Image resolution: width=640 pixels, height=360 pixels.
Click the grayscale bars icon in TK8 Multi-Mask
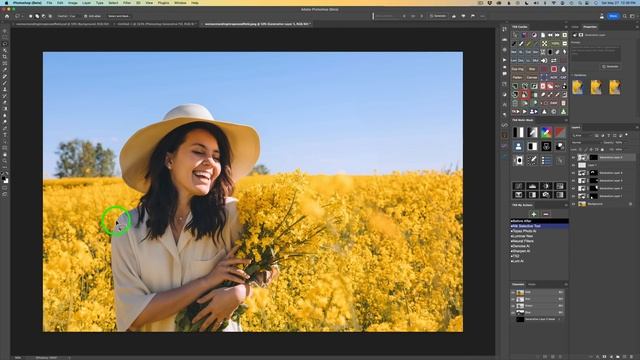[518, 132]
